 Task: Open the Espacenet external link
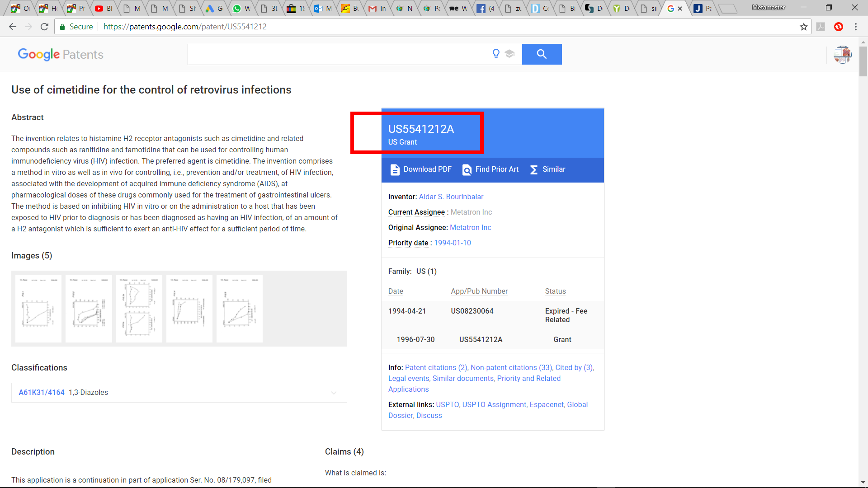547,404
